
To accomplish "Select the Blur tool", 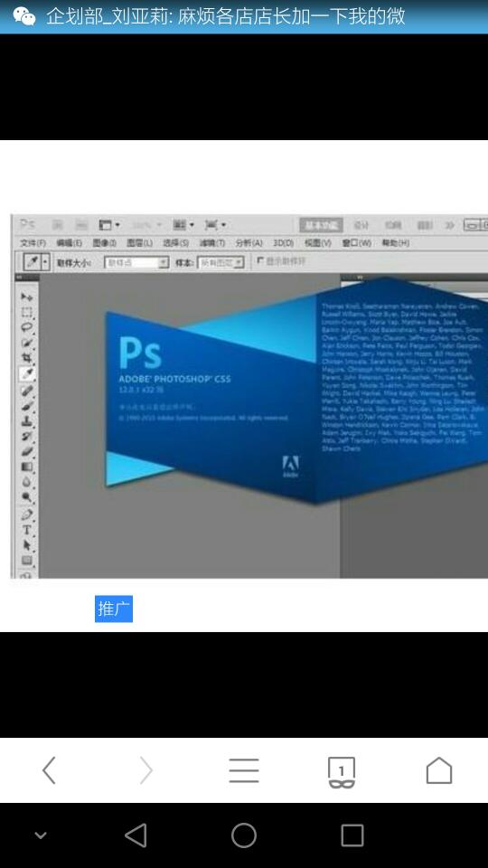I will pyautogui.click(x=26, y=482).
